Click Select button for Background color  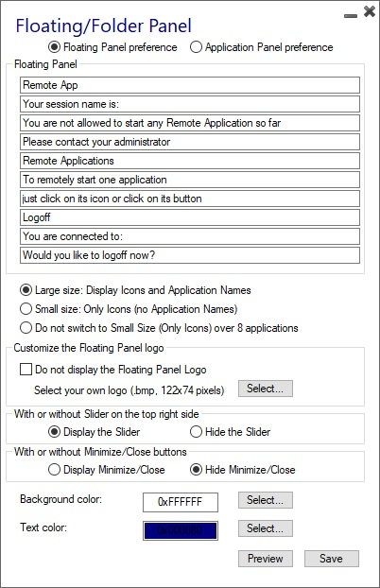[266, 500]
